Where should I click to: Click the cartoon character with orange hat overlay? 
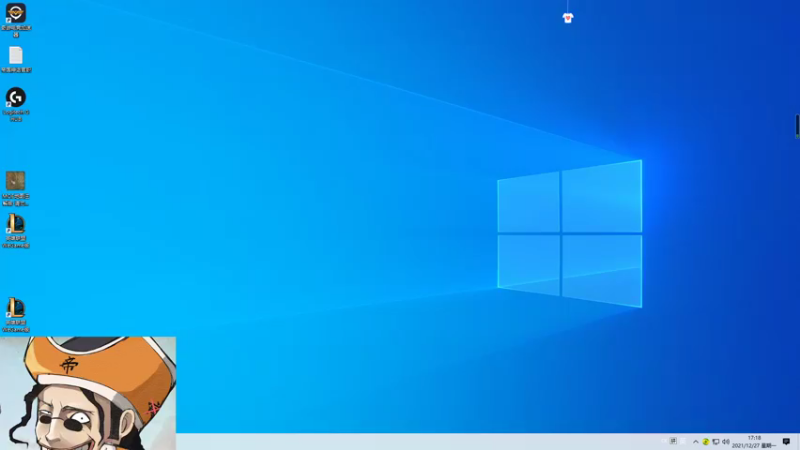88,393
